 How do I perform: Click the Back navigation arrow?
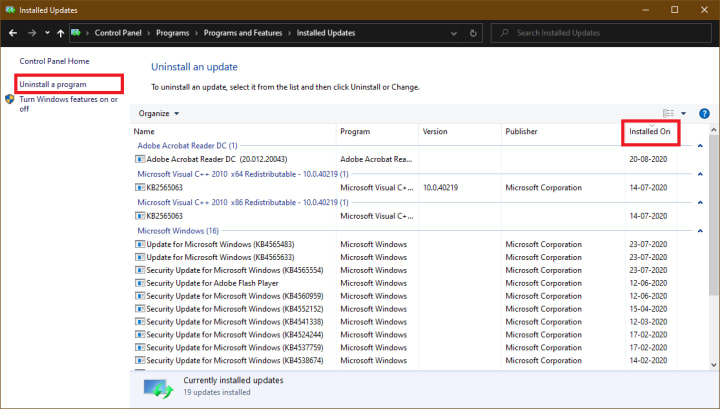tap(13, 33)
